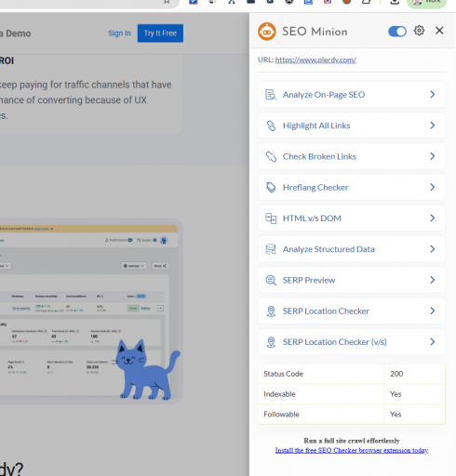Click the Analyze On-Page SEO icon

271,95
